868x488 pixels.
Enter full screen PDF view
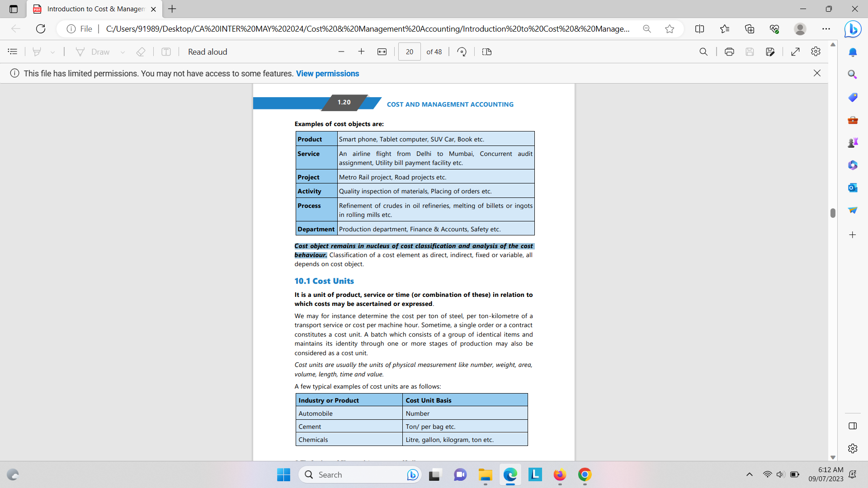[795, 52]
